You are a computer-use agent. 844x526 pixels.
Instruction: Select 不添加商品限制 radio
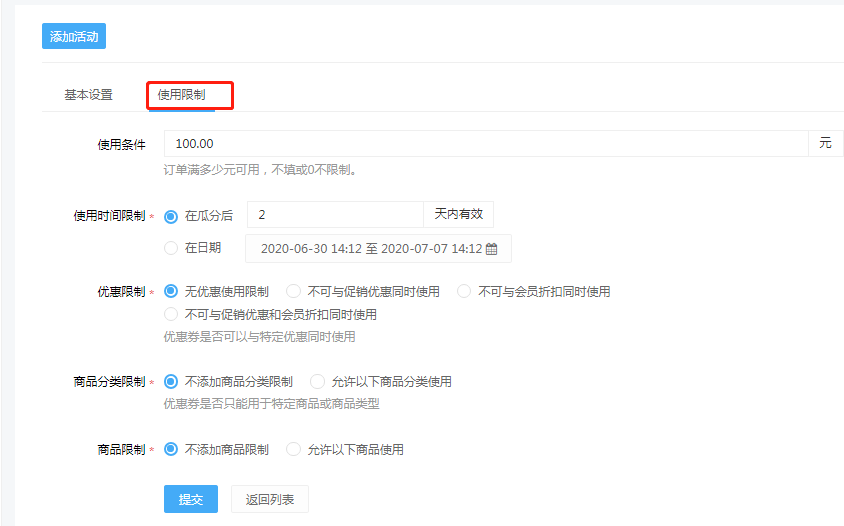[171, 449]
